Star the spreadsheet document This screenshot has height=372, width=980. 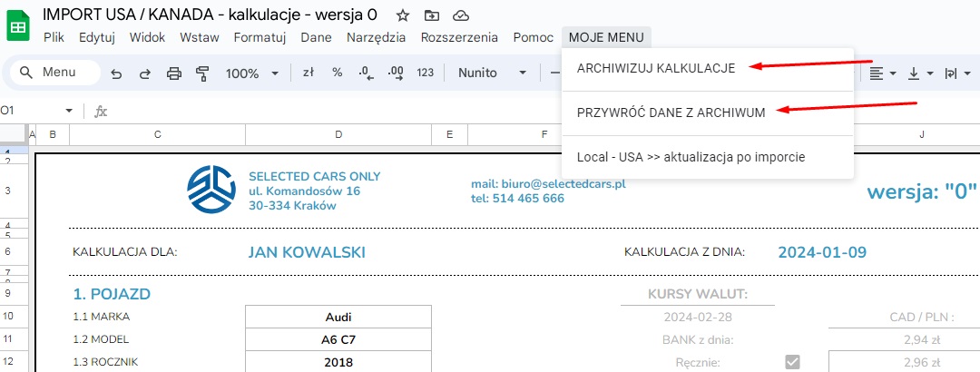pyautogui.click(x=403, y=16)
